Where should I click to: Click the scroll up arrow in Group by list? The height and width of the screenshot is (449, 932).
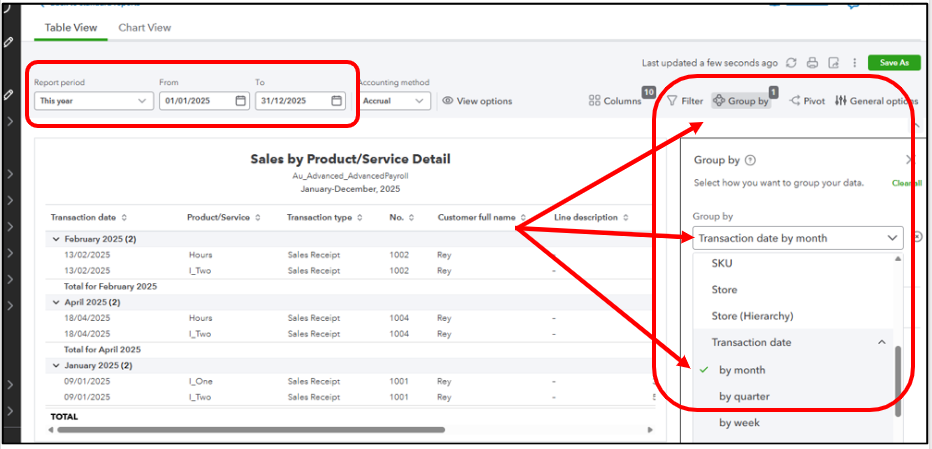click(898, 259)
